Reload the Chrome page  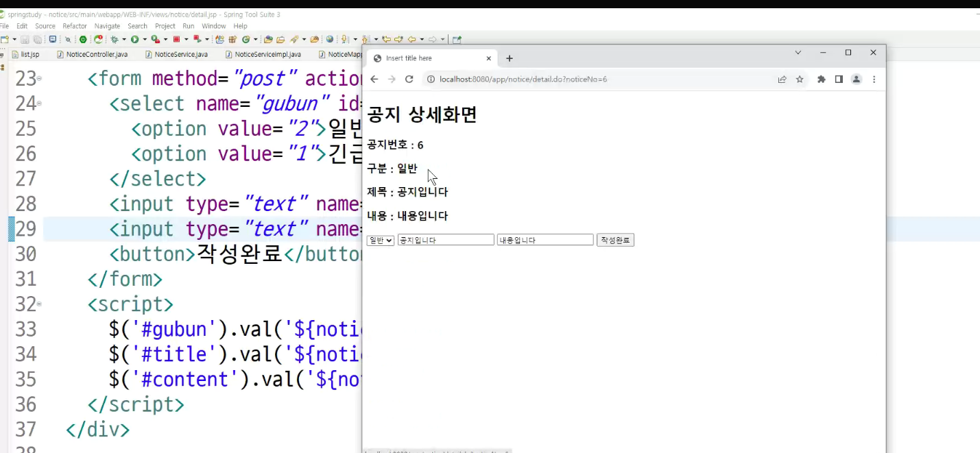pyautogui.click(x=409, y=79)
